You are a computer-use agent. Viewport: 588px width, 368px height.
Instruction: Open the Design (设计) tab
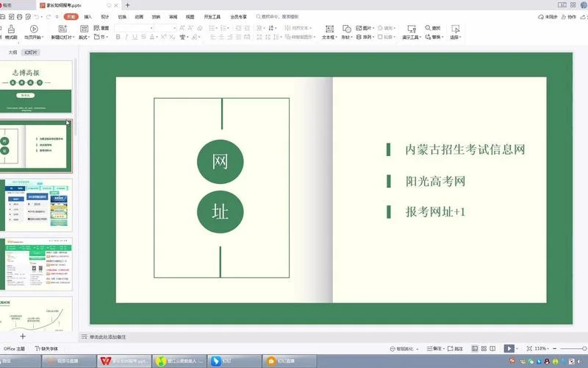(105, 17)
